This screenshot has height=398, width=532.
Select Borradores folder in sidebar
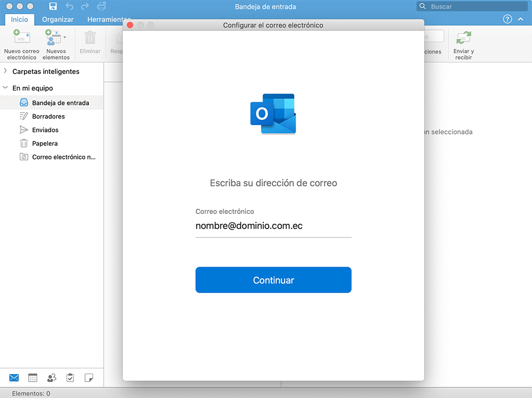click(52, 117)
